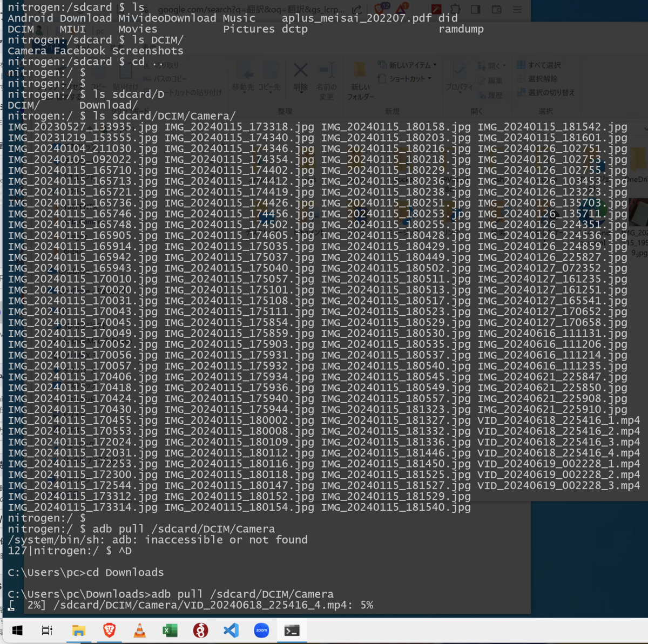Open the Brave hamburger menu

[x=517, y=9]
